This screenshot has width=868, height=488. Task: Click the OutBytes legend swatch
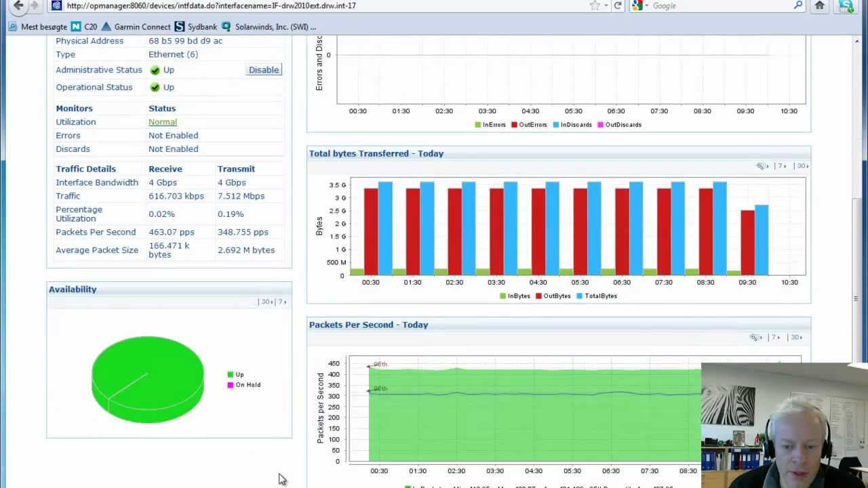[x=539, y=296]
